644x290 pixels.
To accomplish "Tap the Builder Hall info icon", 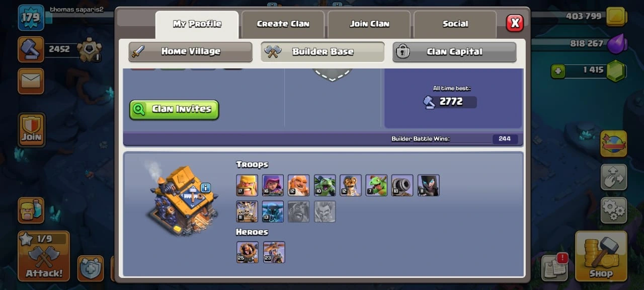I will 205,188.
